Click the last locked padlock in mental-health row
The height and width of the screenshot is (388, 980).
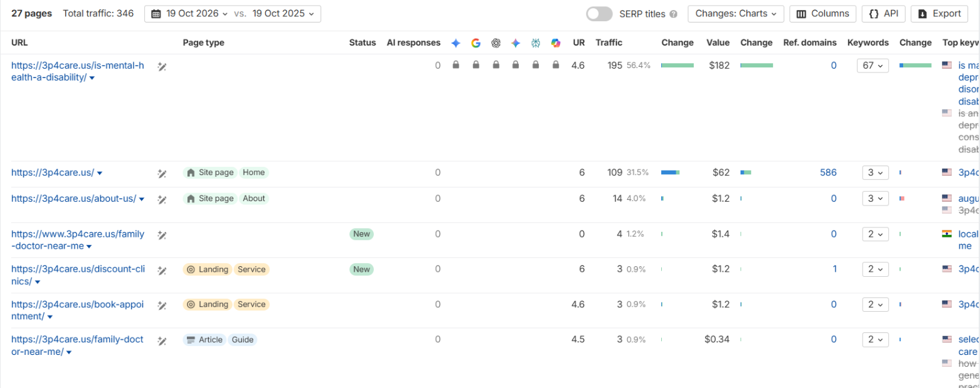click(x=556, y=65)
